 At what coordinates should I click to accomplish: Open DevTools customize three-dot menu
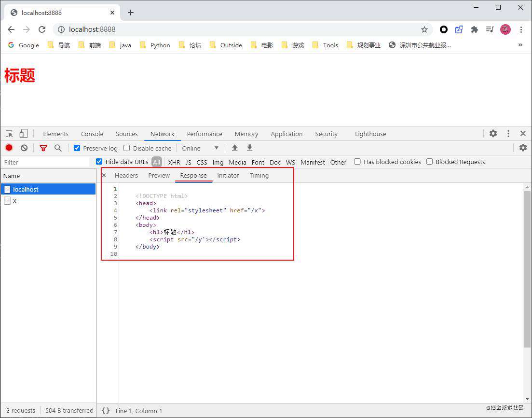point(508,133)
